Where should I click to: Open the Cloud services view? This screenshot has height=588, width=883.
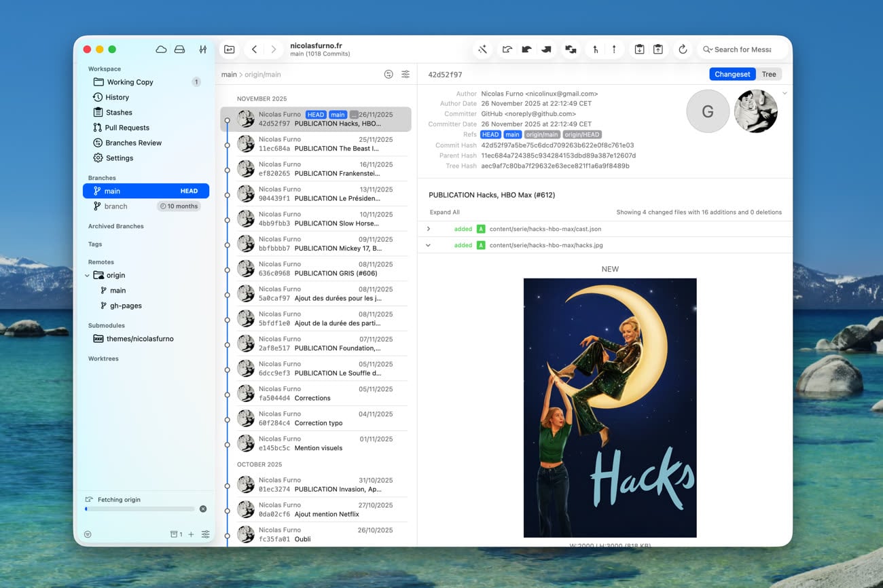(x=161, y=50)
